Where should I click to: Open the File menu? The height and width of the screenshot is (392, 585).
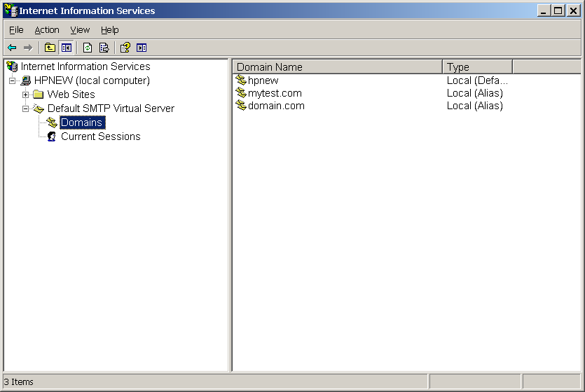(16, 30)
